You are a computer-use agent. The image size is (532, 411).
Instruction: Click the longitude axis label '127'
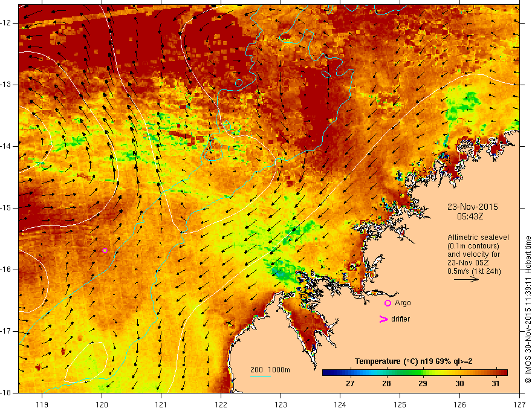(x=519, y=404)
